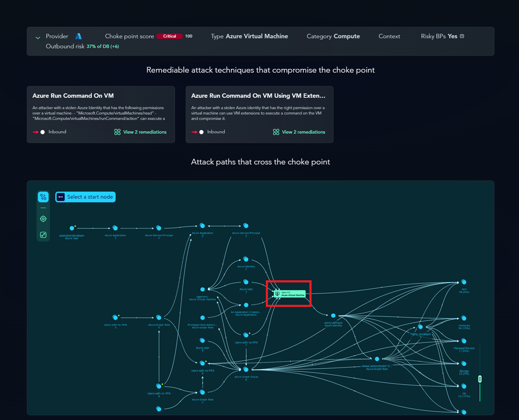Image resolution: width=519 pixels, height=420 pixels.
Task: Select the dgazwm1 Azure Virtual Machine node
Action: point(202,290)
